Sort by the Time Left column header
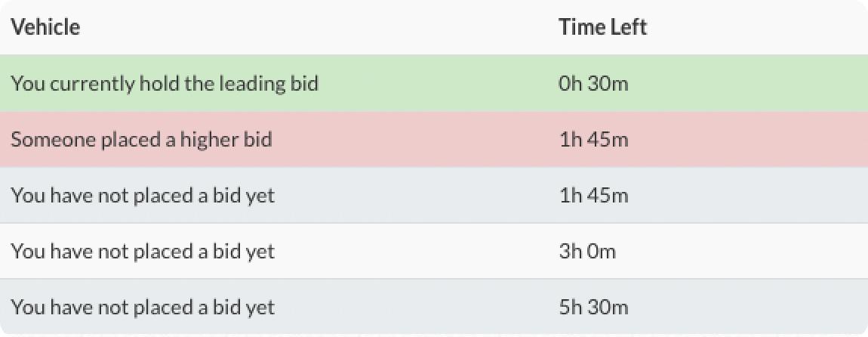Image resolution: width=868 pixels, height=337 pixels. click(602, 27)
